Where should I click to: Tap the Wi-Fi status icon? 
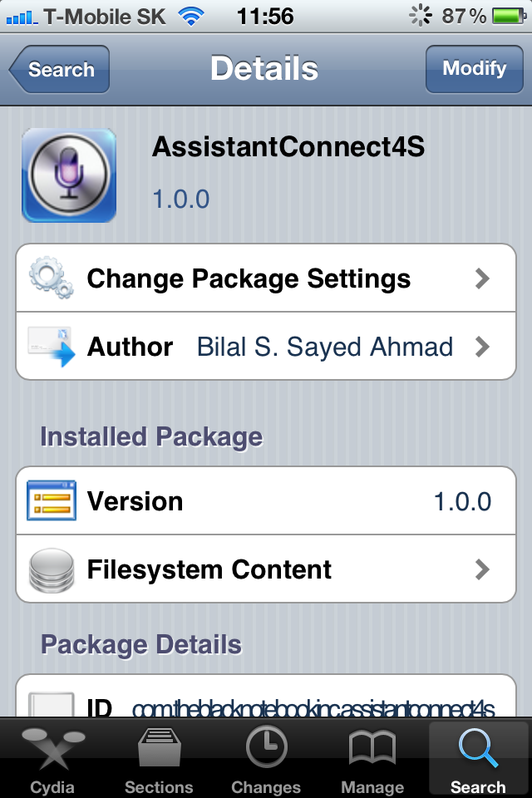click(192, 16)
